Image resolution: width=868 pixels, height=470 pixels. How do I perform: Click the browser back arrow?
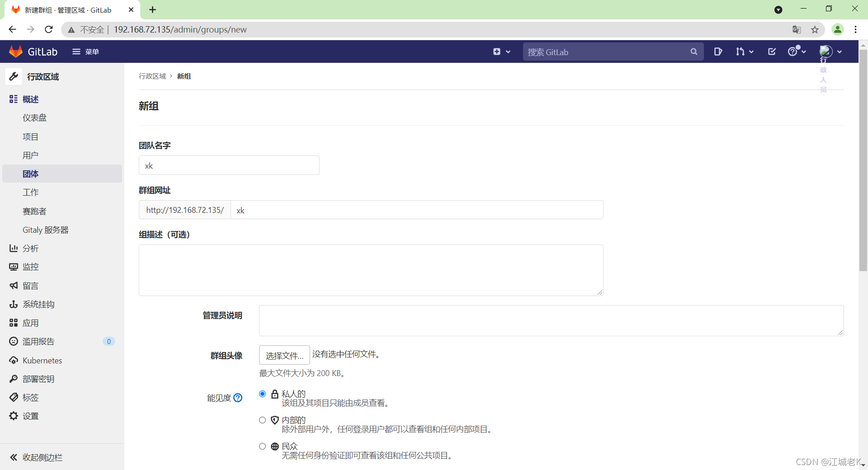(12, 29)
